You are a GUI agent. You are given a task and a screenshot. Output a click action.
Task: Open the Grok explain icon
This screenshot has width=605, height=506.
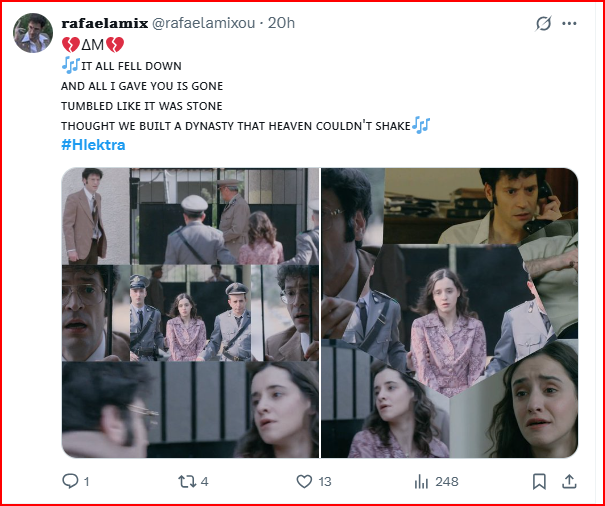(543, 24)
